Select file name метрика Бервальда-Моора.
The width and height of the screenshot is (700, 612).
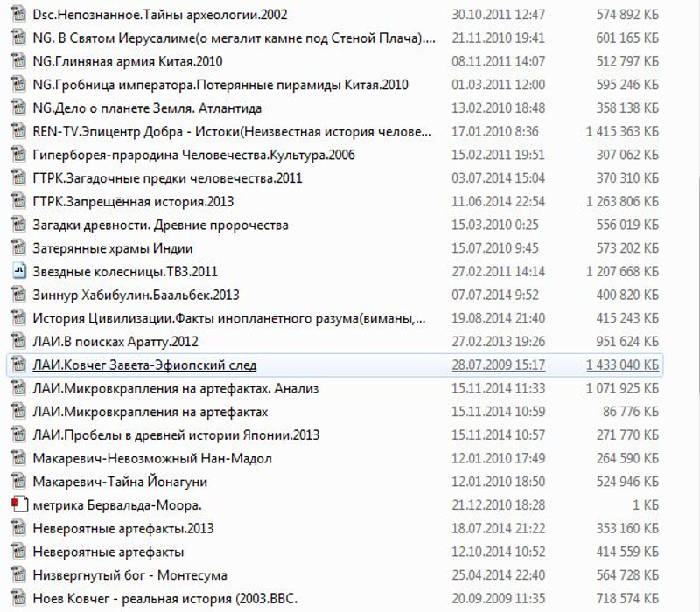117,505
